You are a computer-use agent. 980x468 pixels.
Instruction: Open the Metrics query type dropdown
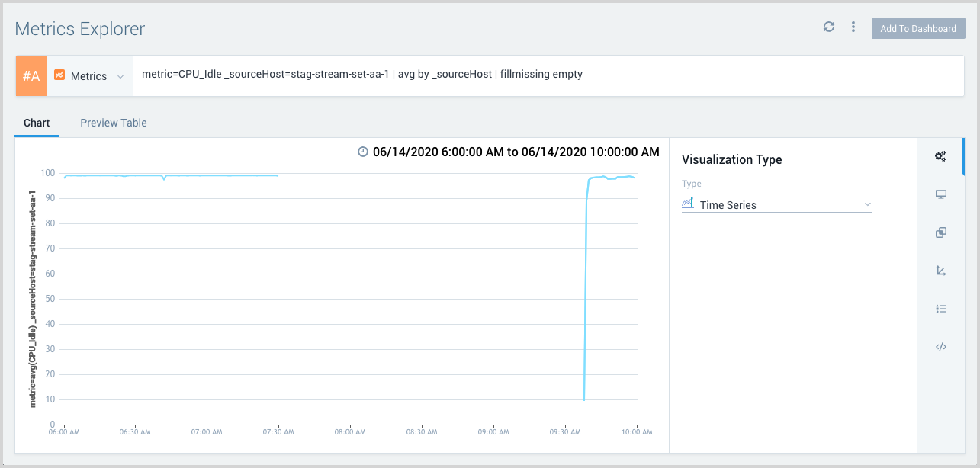pos(89,76)
